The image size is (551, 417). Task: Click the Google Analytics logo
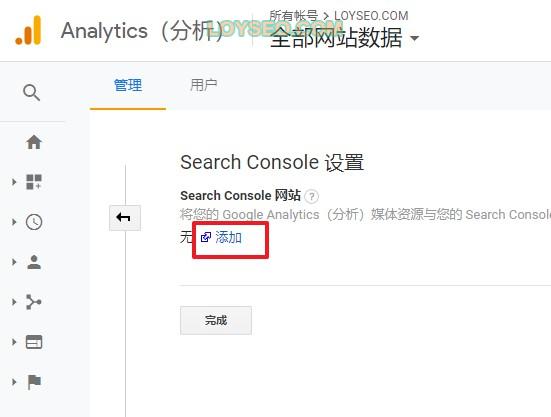click(28, 30)
